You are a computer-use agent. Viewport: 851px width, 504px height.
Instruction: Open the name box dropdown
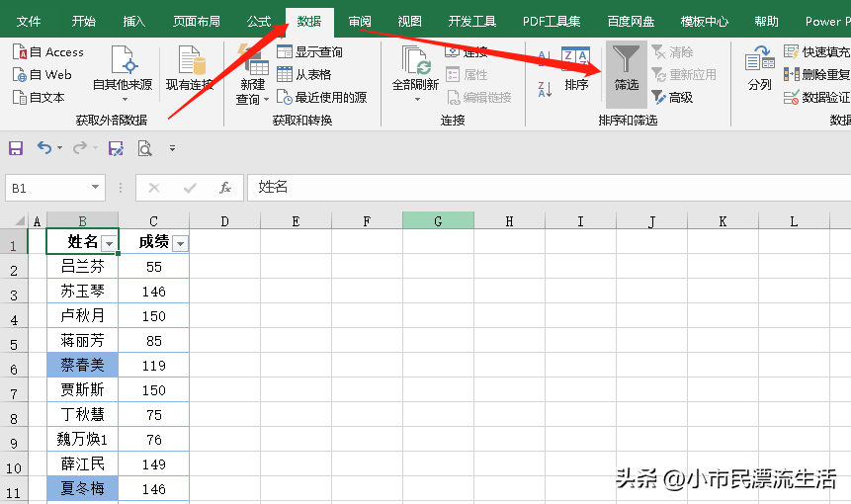coord(95,188)
